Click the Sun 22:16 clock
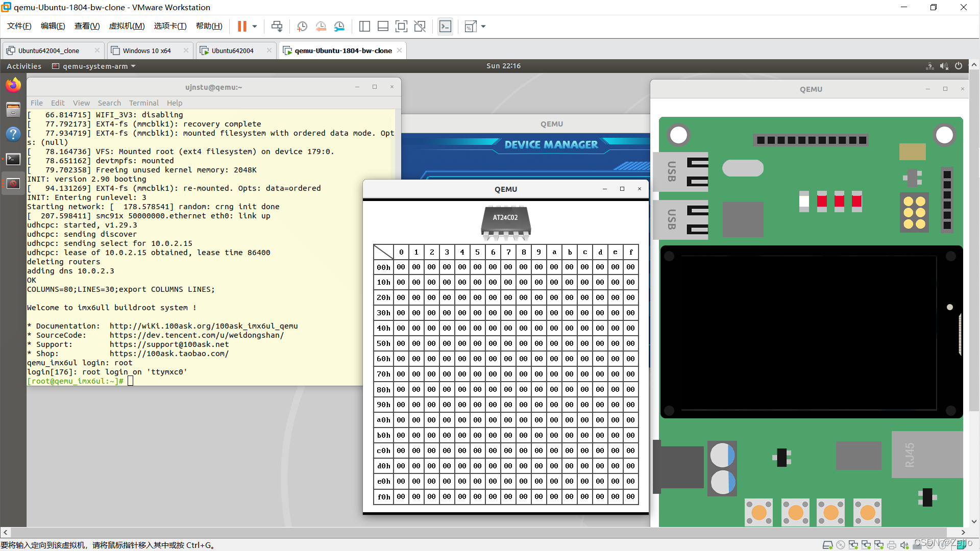This screenshot has height=551, width=980. click(x=503, y=66)
